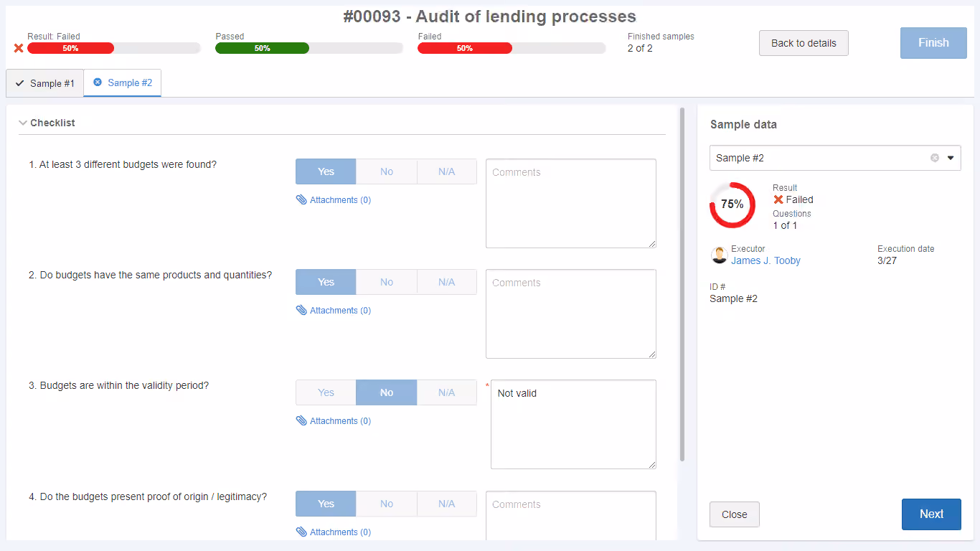Open James J. Tooby executor link
980x551 pixels.
point(765,260)
